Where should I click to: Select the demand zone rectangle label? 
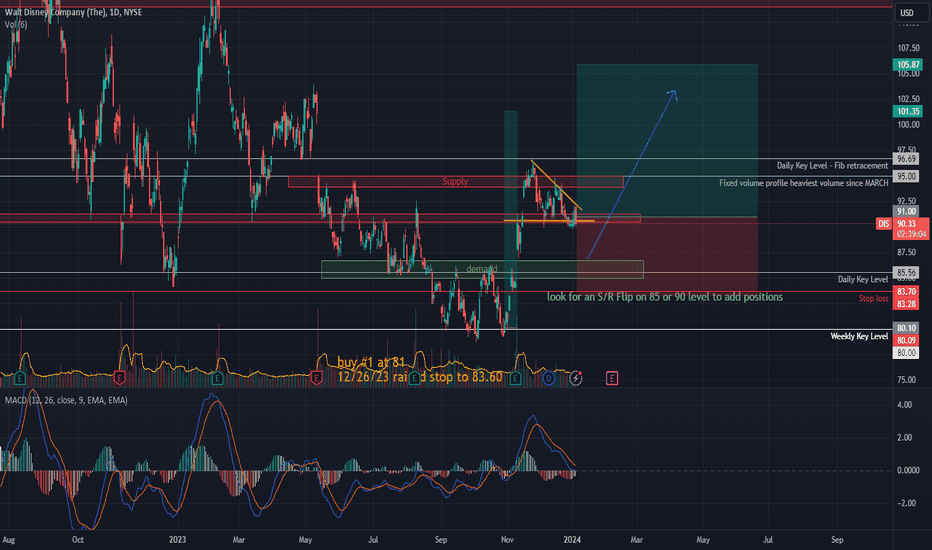point(481,269)
